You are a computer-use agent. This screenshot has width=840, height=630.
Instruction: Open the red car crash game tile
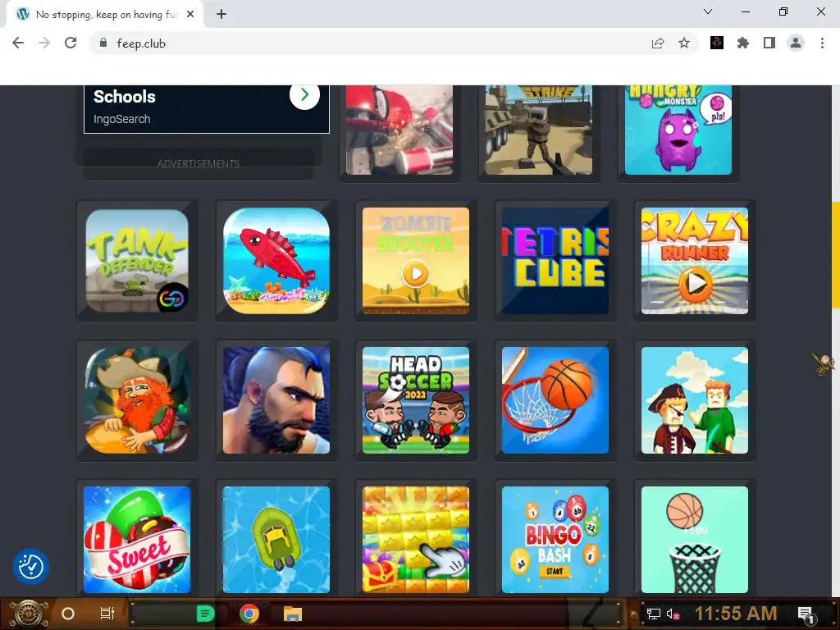tap(399, 130)
